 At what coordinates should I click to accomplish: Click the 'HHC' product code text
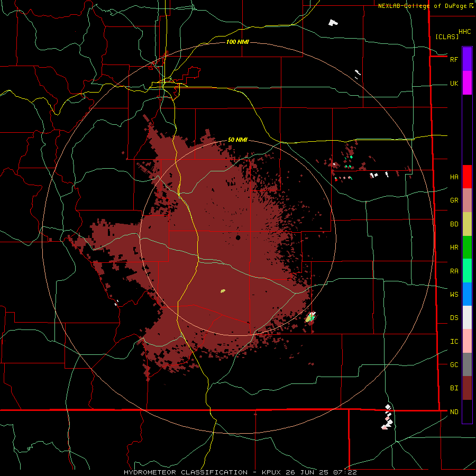click(464, 32)
